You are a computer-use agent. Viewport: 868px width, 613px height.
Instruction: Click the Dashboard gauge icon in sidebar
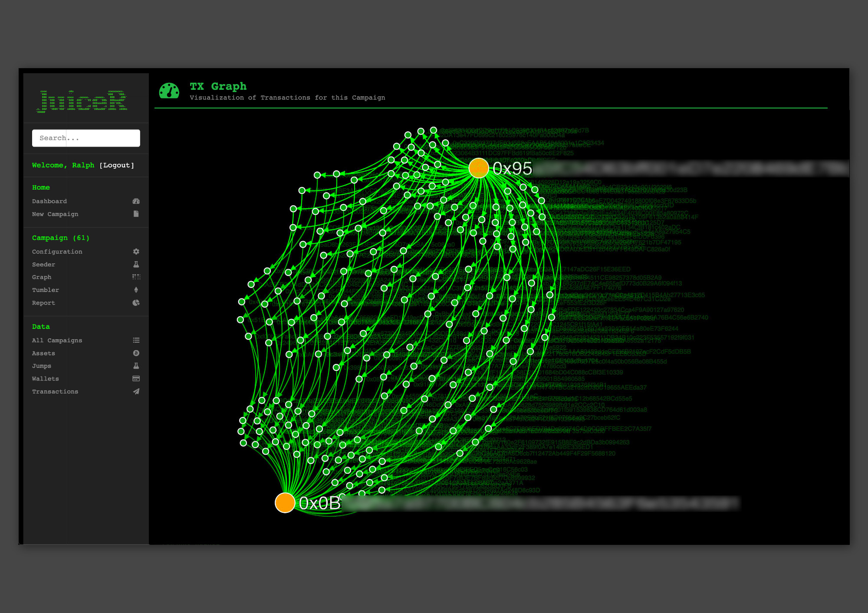tap(136, 201)
